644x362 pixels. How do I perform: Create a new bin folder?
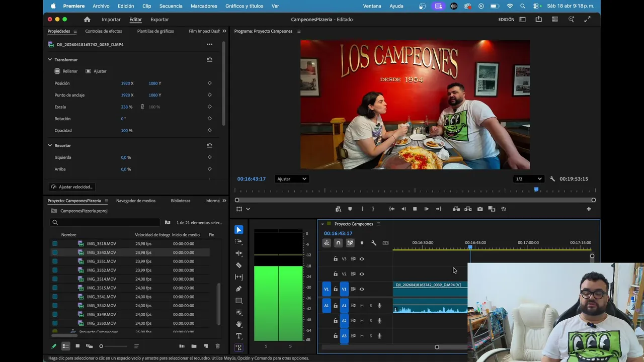[x=194, y=346]
